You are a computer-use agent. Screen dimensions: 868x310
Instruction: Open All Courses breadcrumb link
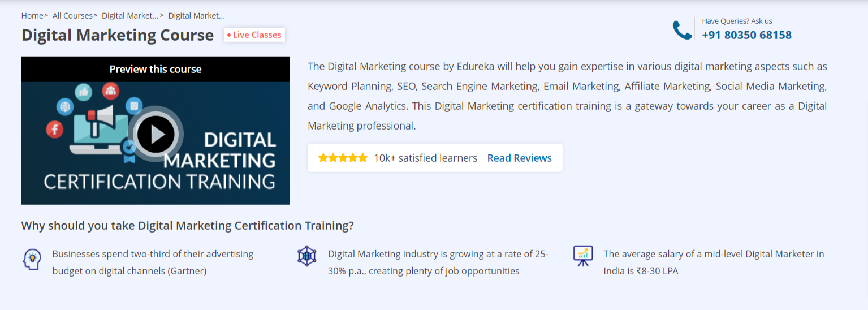pos(72,16)
